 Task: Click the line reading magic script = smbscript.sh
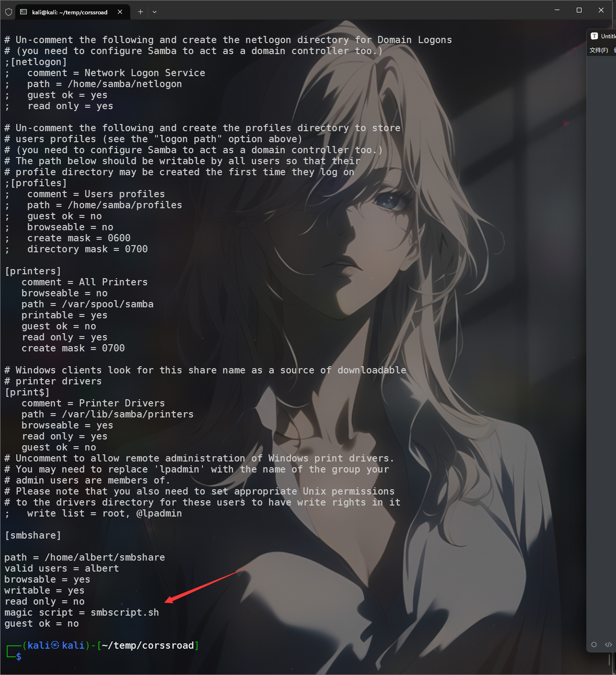pyautogui.click(x=81, y=612)
